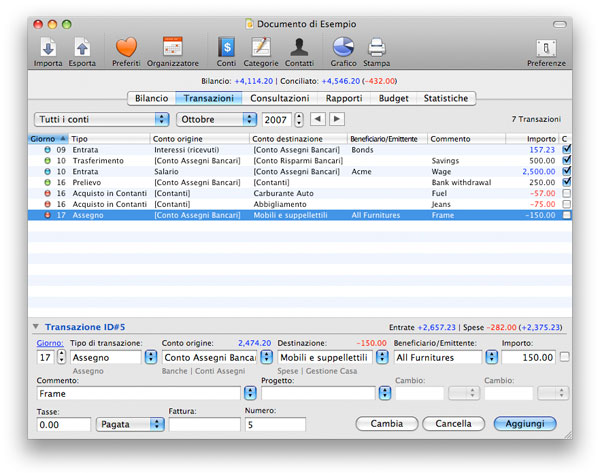Open Preferenze in the toolbar

click(546, 47)
